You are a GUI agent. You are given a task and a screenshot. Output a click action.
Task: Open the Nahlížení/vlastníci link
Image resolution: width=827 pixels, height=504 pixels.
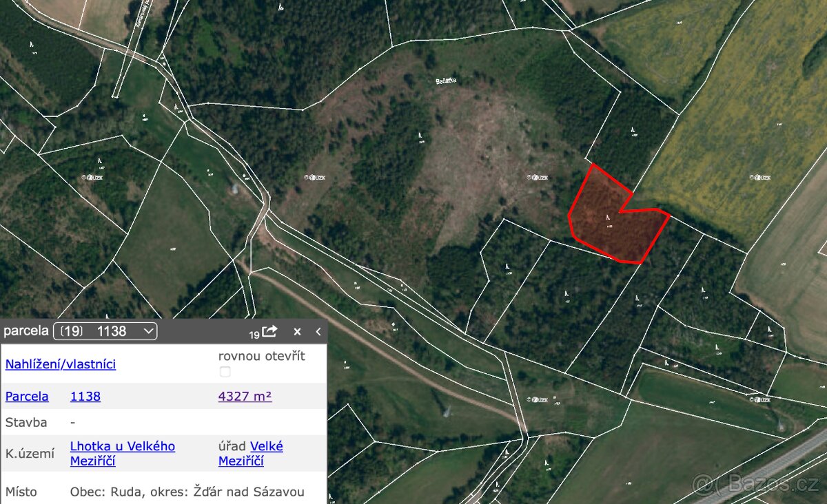click(61, 364)
